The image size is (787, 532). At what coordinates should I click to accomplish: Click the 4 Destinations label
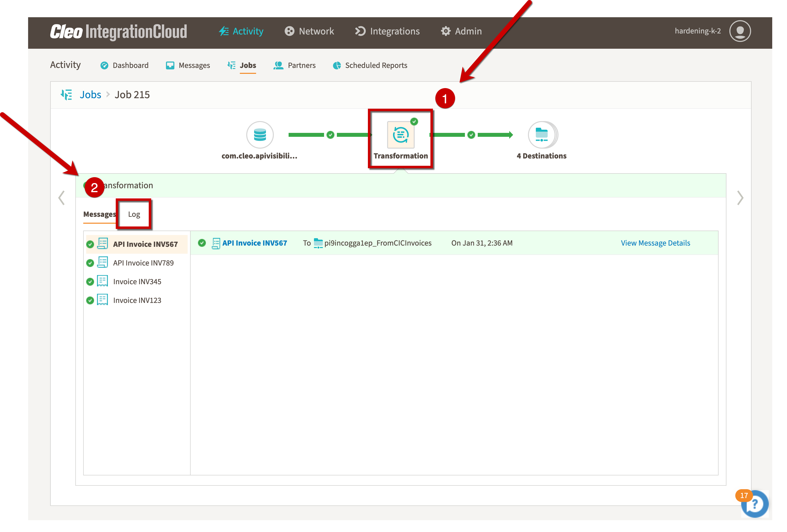[x=541, y=156]
